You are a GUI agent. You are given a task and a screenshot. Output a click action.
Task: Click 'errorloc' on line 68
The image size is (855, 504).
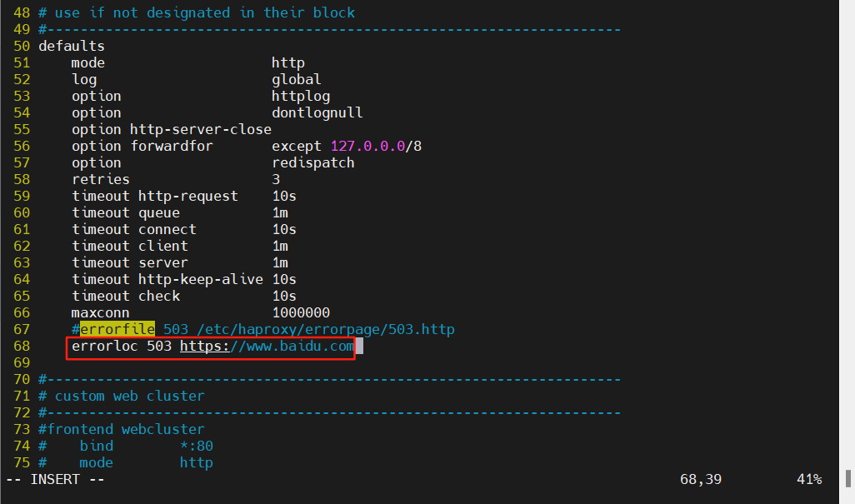click(x=105, y=346)
